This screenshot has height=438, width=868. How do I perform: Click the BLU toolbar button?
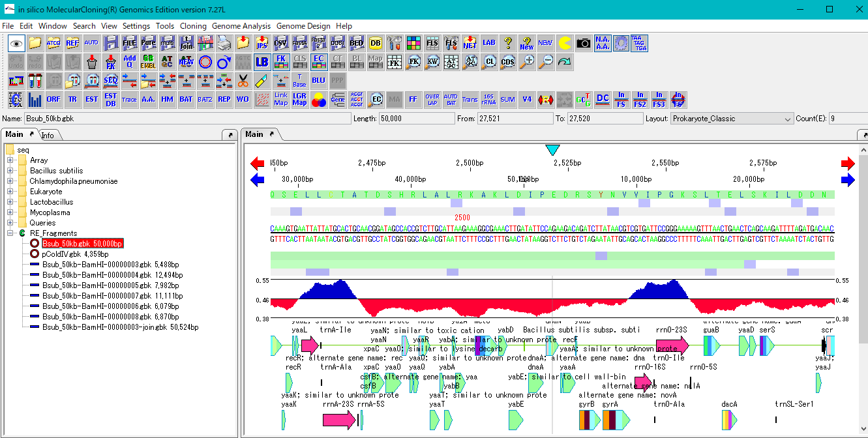point(319,81)
